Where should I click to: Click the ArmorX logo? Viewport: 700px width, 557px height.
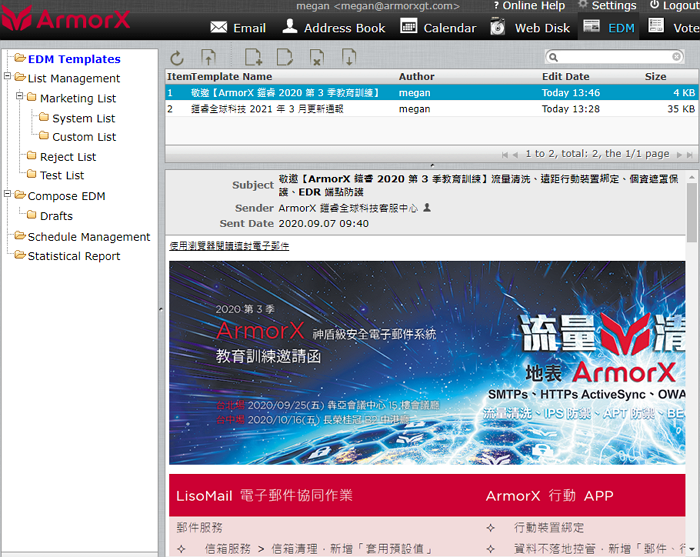pos(66,18)
